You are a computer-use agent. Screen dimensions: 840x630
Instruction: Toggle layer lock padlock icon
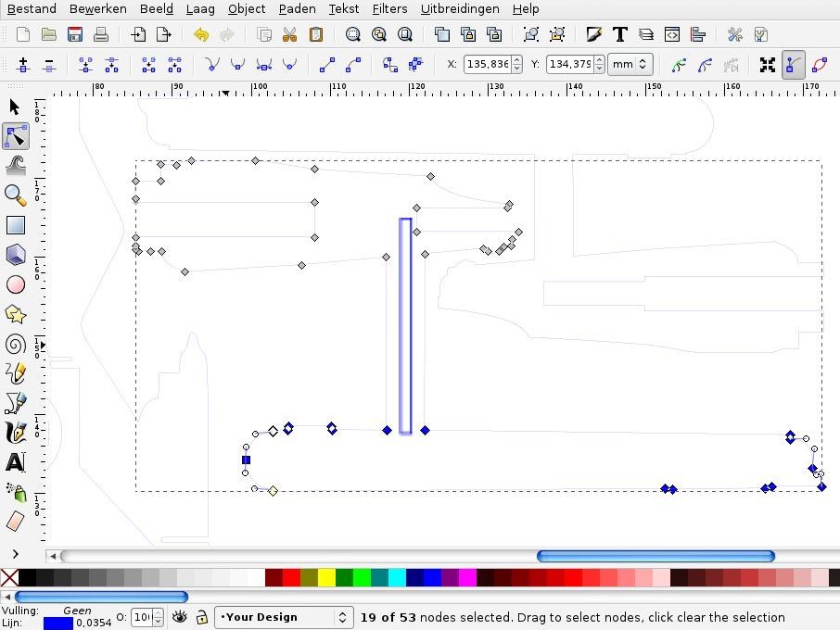click(202, 617)
